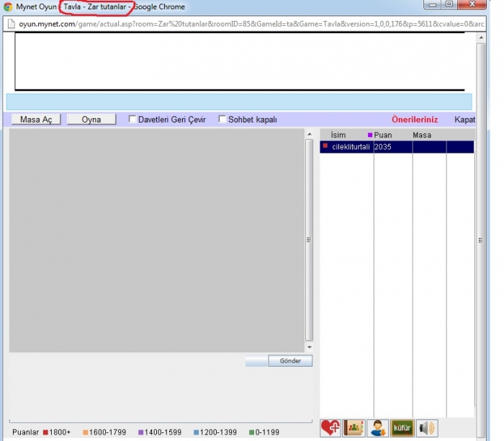The width and height of the screenshot is (504, 441).
Task: Click the red heart add-friend icon
Action: point(330,428)
